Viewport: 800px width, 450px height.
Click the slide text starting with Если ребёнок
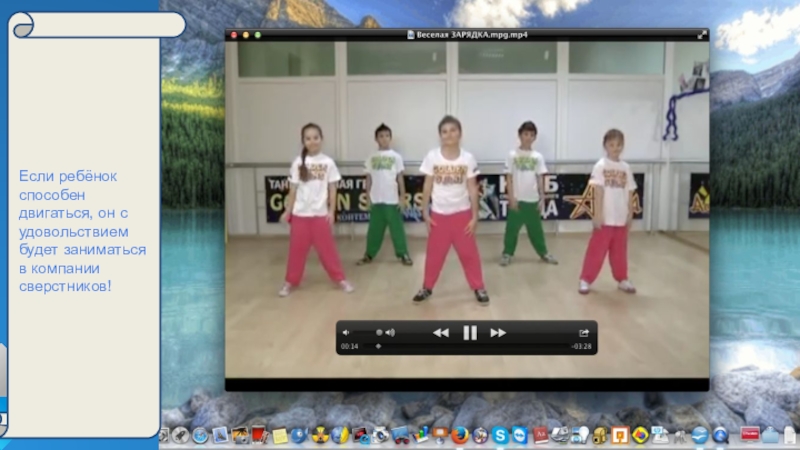[82, 231]
